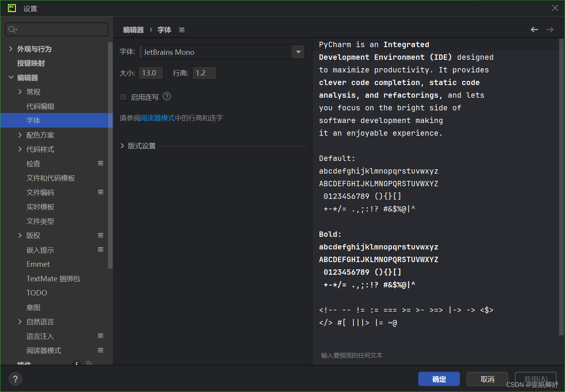Open the TextMate 捆绑包 settings page
The height and width of the screenshot is (392, 565).
tap(54, 279)
